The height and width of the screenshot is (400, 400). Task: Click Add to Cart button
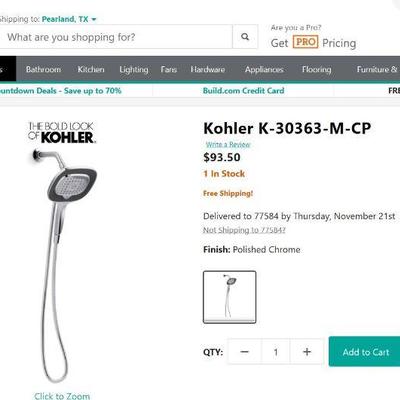click(x=365, y=352)
